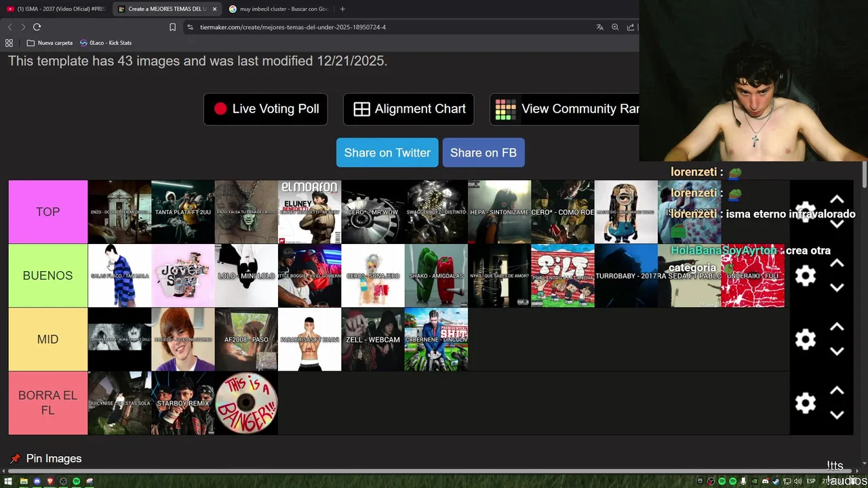
Task: Switch to the ISMA - 2037 YouTube tab
Action: click(x=56, y=9)
